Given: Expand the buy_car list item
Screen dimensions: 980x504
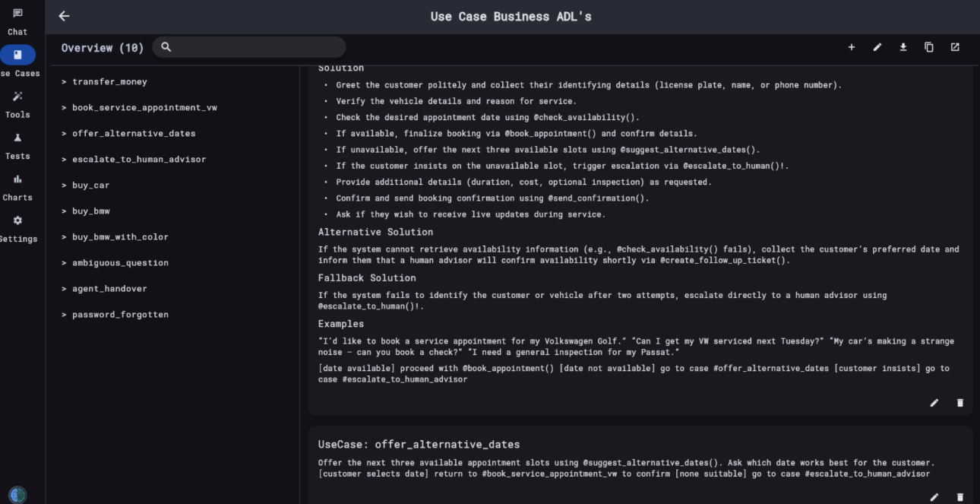Looking at the screenshot, I should 85,185.
